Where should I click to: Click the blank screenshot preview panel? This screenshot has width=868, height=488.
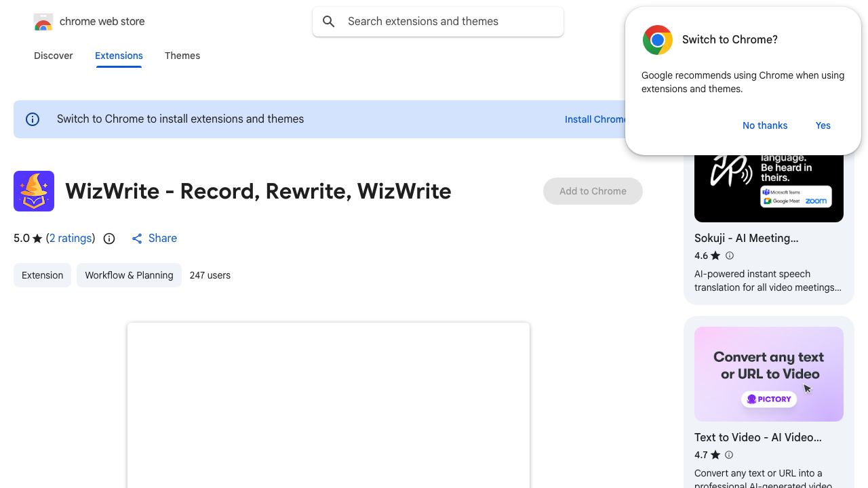point(328,405)
